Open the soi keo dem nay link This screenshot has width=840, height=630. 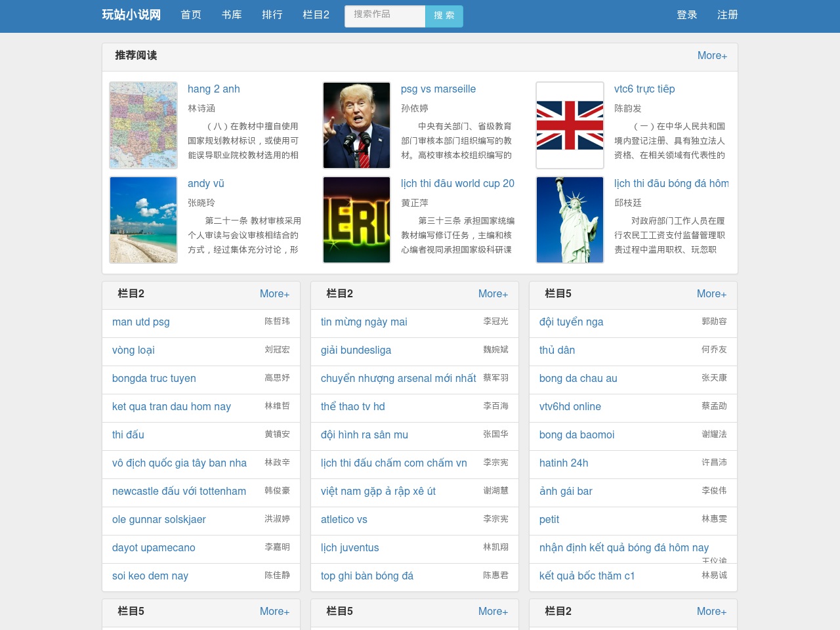pyautogui.click(x=150, y=576)
